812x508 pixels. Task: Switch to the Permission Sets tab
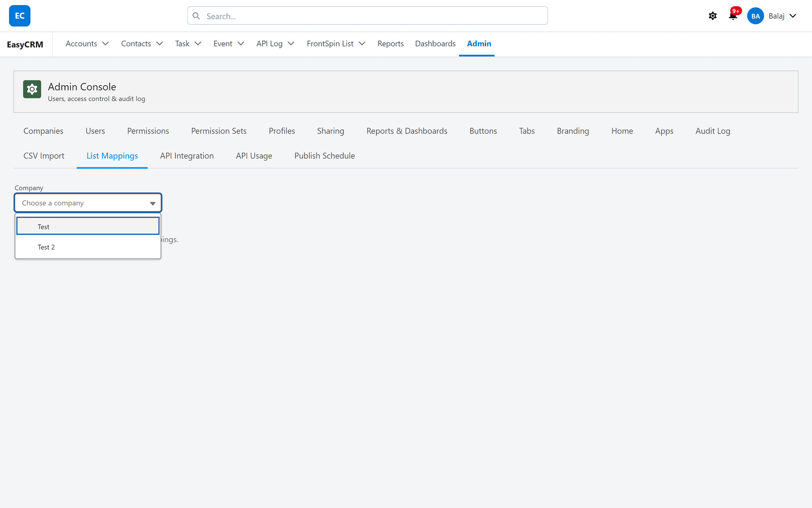[x=219, y=131]
